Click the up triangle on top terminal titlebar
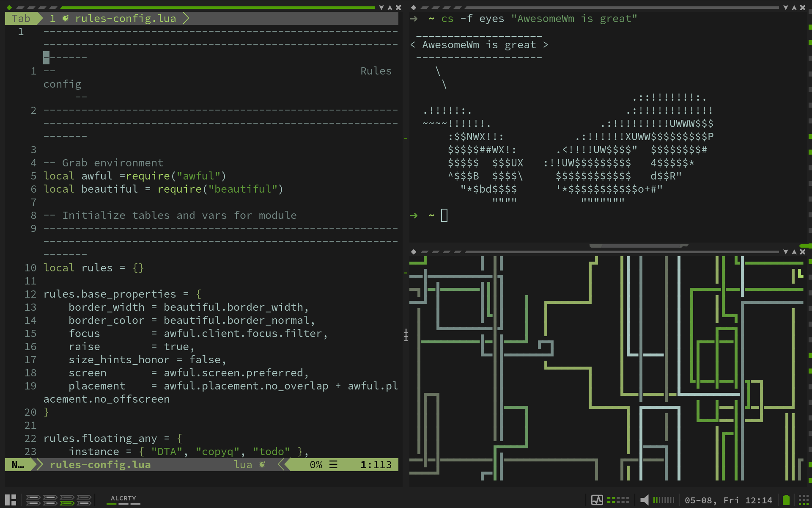 point(794,8)
